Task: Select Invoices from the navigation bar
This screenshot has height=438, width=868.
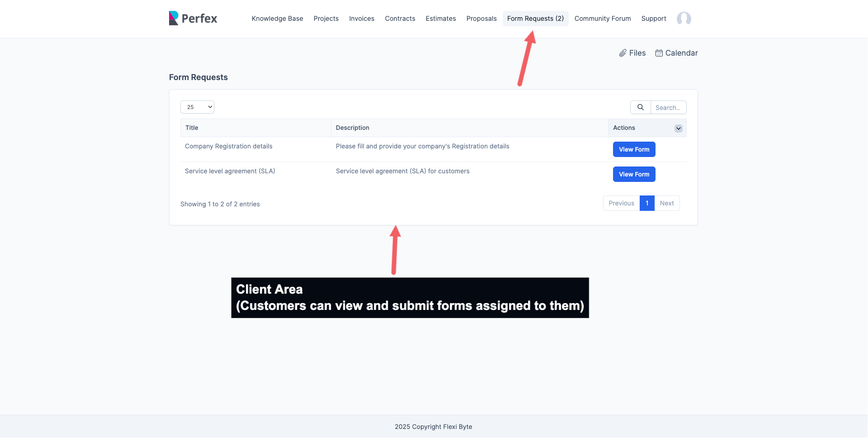Action: point(361,19)
